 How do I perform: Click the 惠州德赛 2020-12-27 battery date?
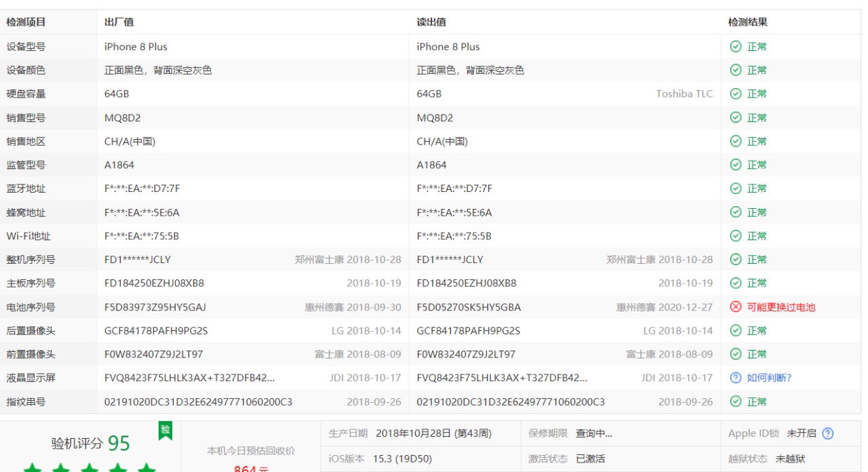[x=665, y=307]
